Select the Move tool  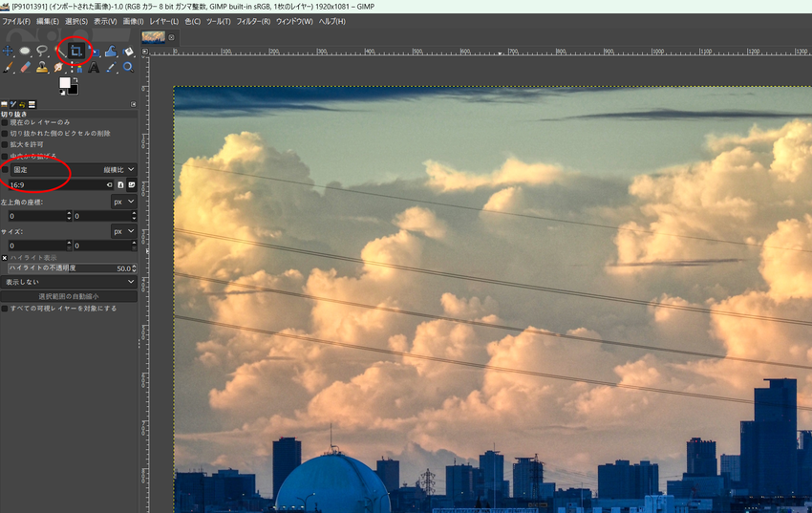pyautogui.click(x=8, y=51)
